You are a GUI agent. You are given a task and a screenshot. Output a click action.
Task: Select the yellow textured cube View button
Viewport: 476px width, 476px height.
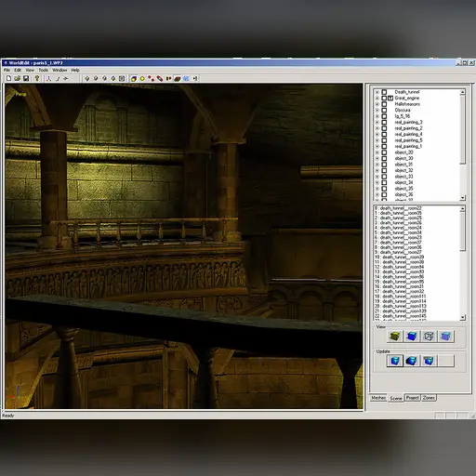click(395, 337)
